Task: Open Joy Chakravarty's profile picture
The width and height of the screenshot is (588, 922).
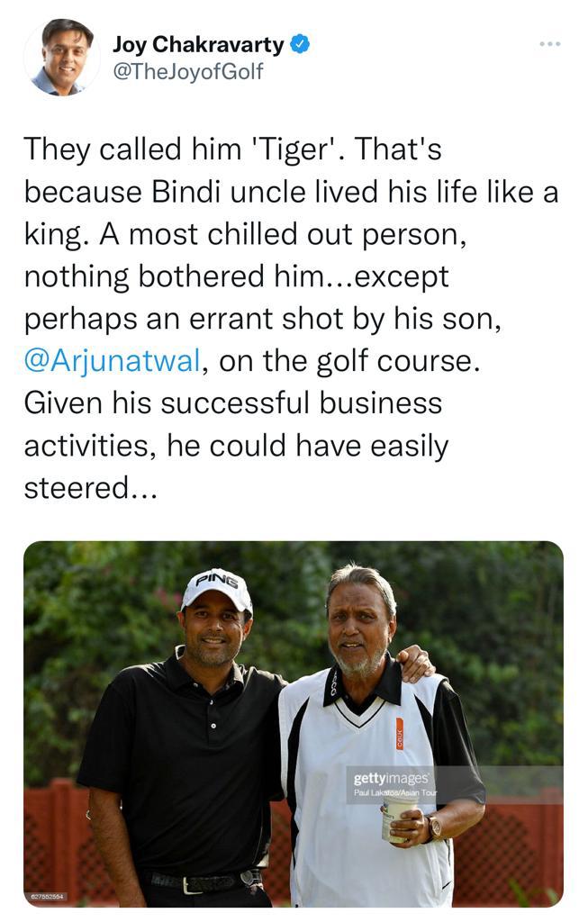Action: (61, 57)
